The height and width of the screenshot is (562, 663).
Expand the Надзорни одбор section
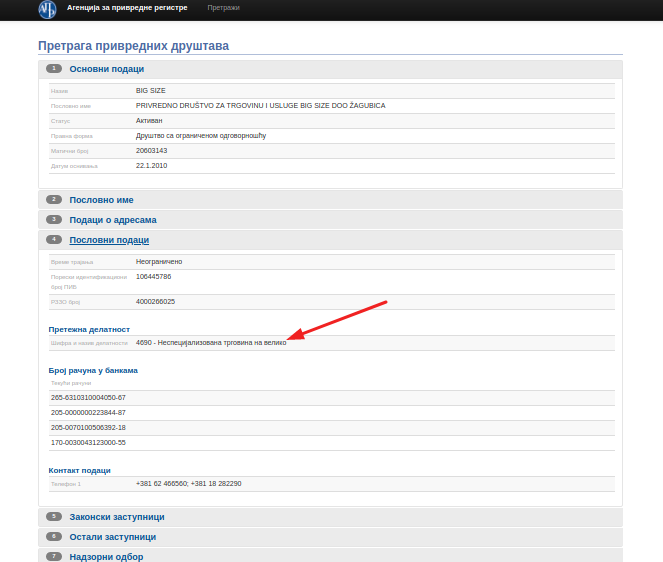pos(106,556)
